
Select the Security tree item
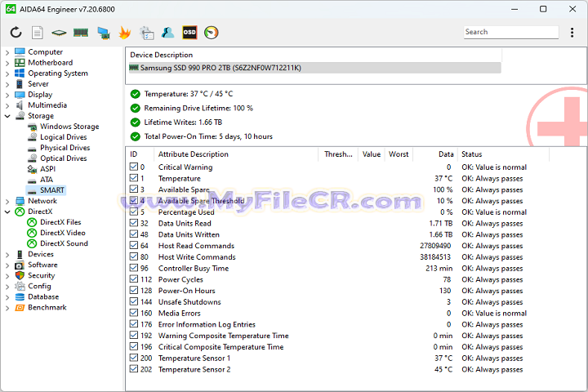pos(42,275)
